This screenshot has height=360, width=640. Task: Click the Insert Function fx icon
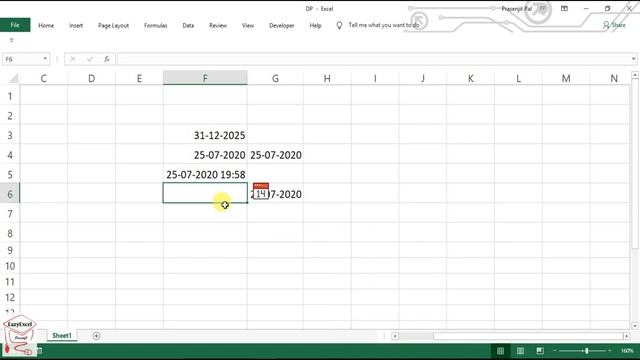(x=107, y=59)
